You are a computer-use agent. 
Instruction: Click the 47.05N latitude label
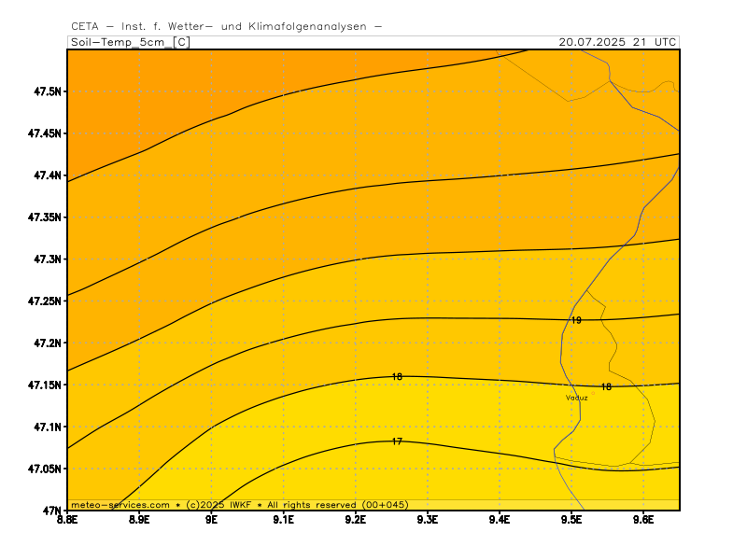click(x=44, y=469)
